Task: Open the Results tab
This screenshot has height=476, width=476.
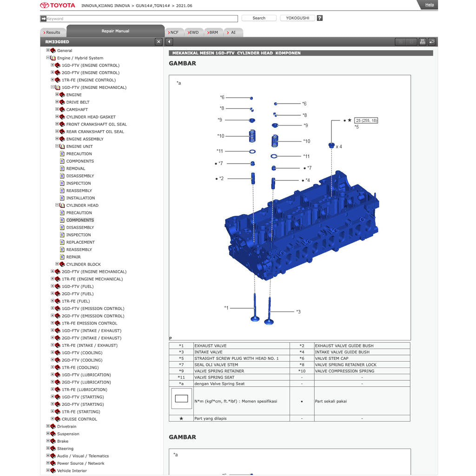Action: pyautogui.click(x=52, y=32)
